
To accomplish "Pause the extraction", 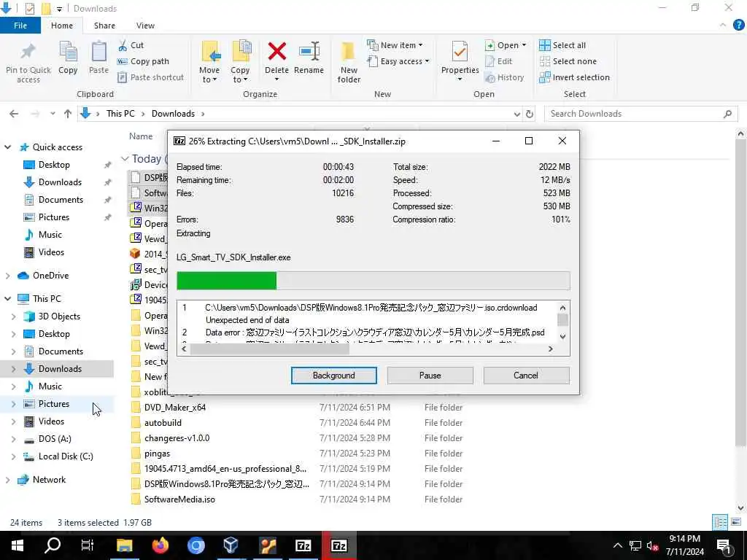I will click(430, 376).
